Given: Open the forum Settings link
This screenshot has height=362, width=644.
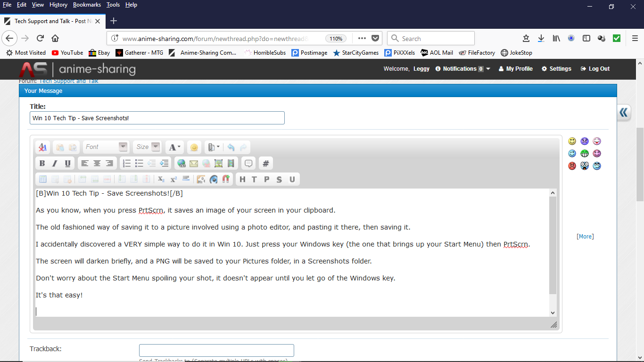Looking at the screenshot, I should coord(556,69).
